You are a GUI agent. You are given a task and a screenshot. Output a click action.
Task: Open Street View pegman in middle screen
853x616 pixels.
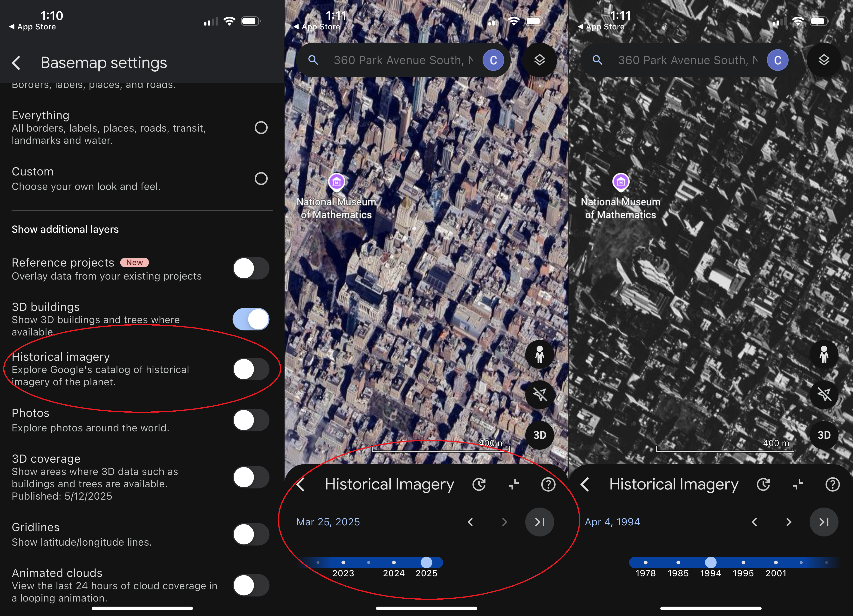point(539,355)
